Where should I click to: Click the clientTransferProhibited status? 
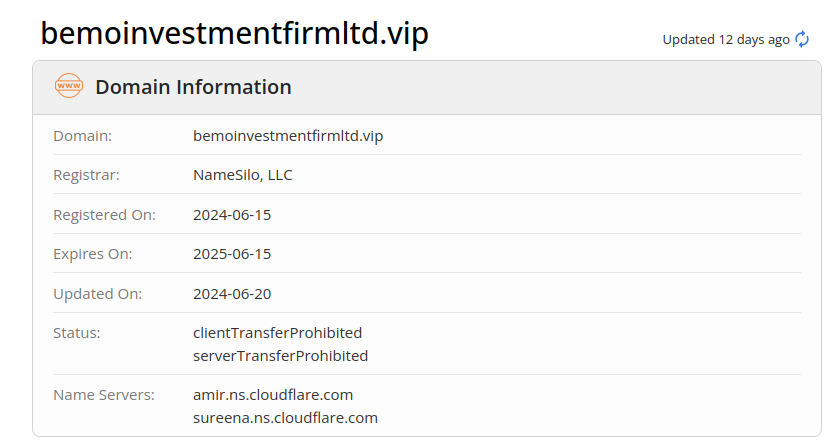point(277,332)
